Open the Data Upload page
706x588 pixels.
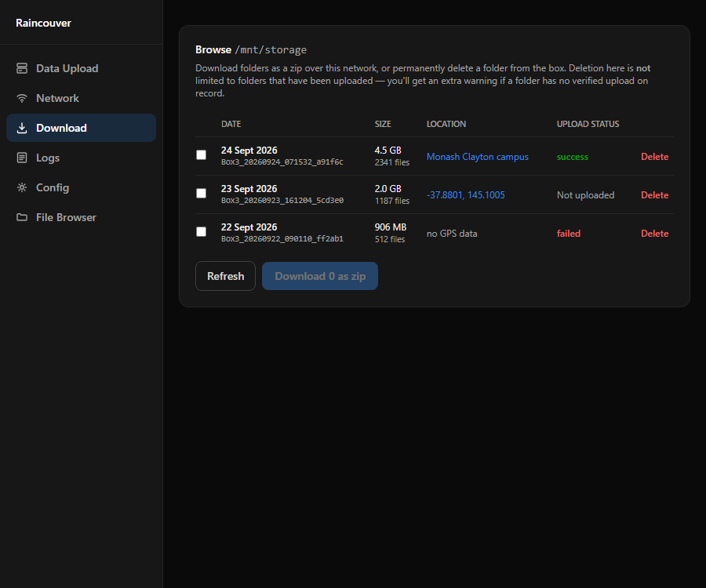pos(81,68)
